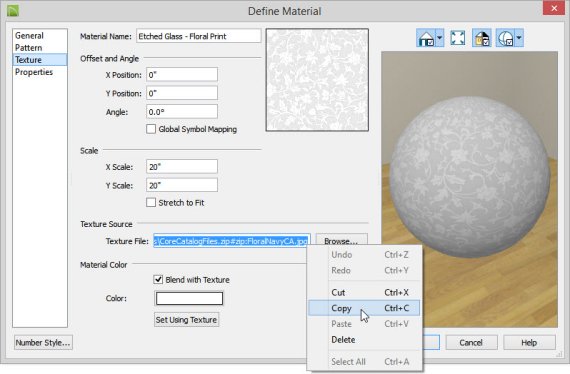Enable Global Symbol Mapping checkbox
The image size is (570, 374).
(x=151, y=129)
